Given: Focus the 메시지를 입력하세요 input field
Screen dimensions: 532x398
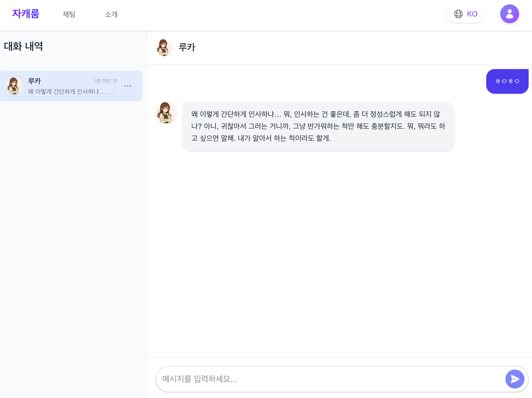Looking at the screenshot, I should (x=329, y=379).
